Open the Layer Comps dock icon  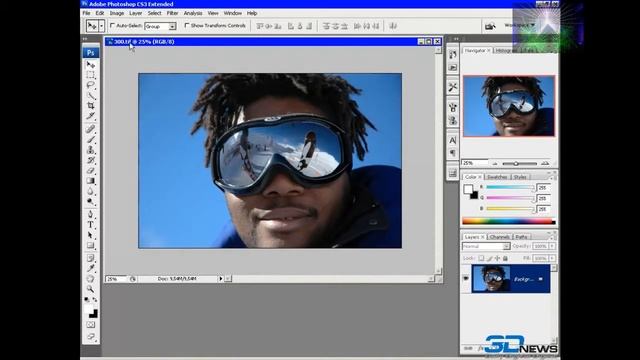click(453, 173)
